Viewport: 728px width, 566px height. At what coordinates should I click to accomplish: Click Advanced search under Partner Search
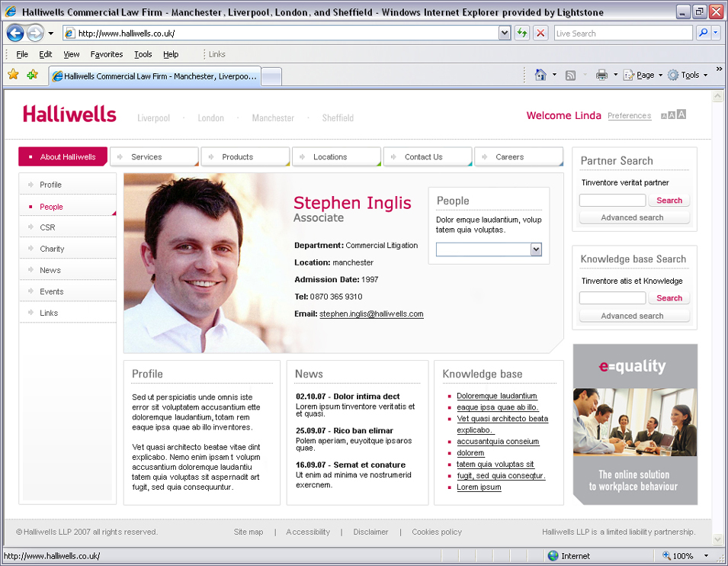point(634,217)
